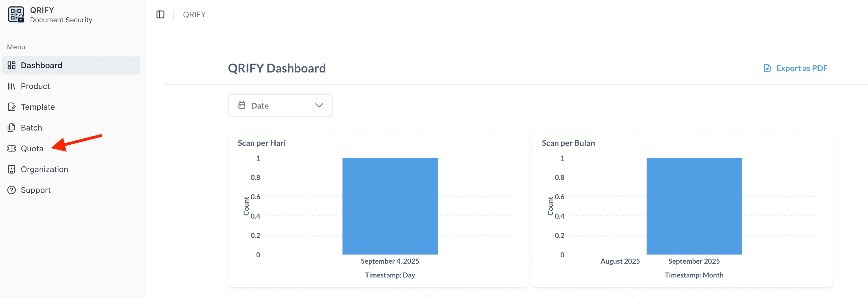868x298 pixels.
Task: Click the Scan per Bulan September bar
Action: (694, 206)
